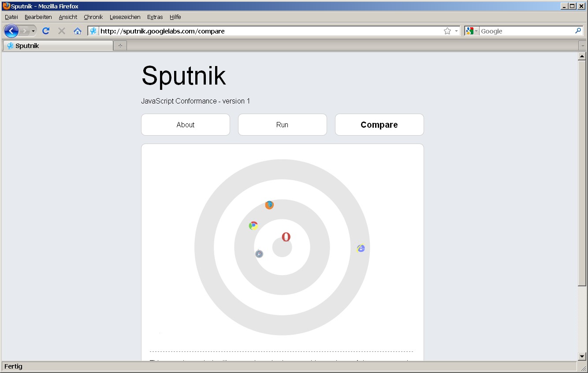Click the Internet Explorer icon on the outer ring
This screenshot has height=373, width=588.
coord(361,248)
